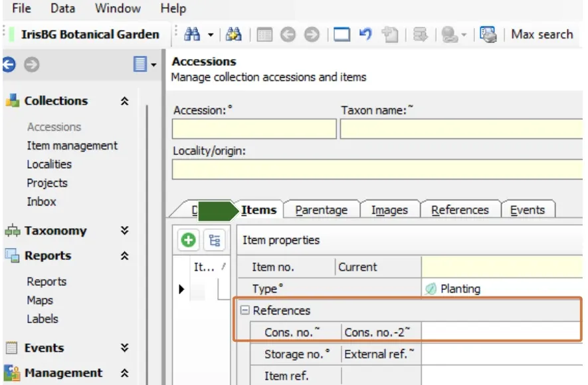Click the Type field showing Planting
This screenshot has height=385, width=588.
click(x=502, y=289)
